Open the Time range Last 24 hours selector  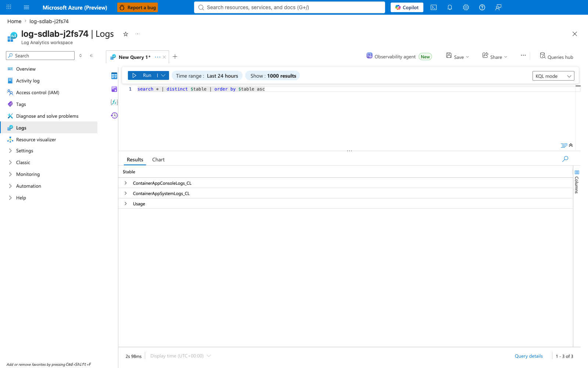(x=207, y=76)
